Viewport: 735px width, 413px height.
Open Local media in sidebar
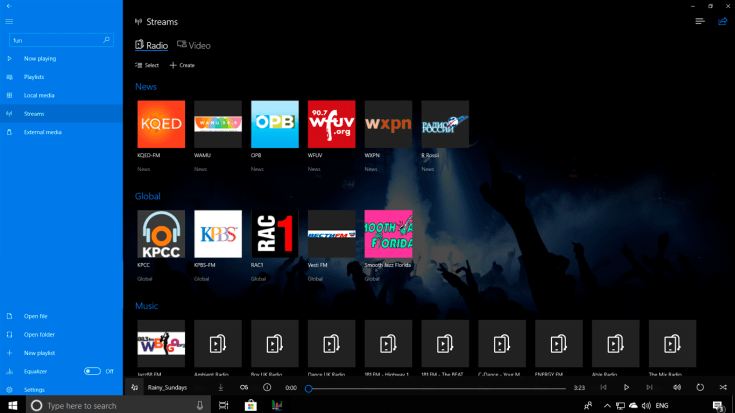(x=39, y=95)
